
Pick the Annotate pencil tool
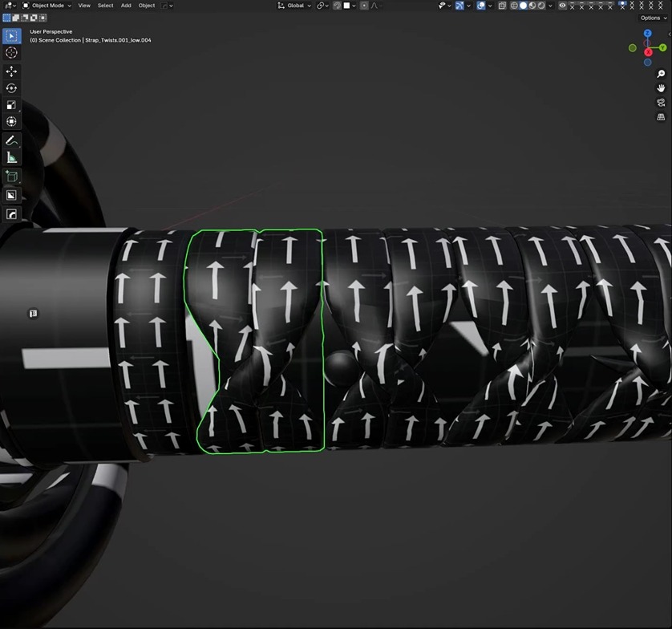[11, 140]
